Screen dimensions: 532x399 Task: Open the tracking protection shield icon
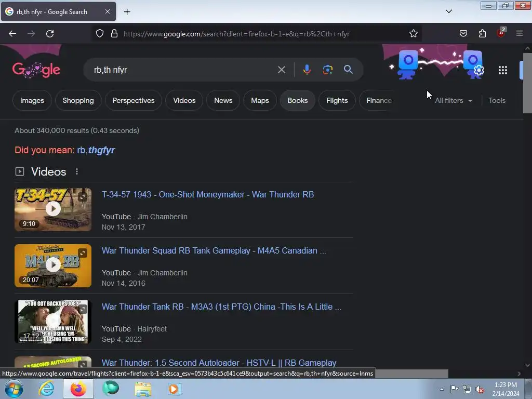click(x=99, y=33)
